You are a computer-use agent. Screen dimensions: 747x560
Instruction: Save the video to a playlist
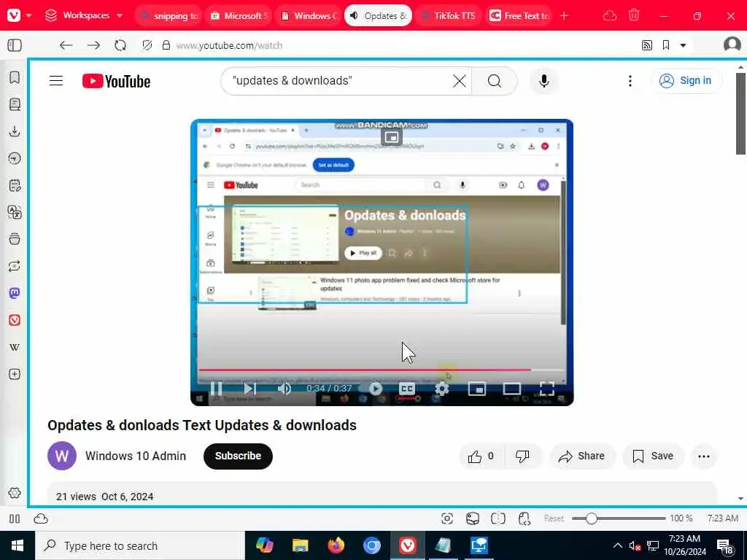pos(653,456)
